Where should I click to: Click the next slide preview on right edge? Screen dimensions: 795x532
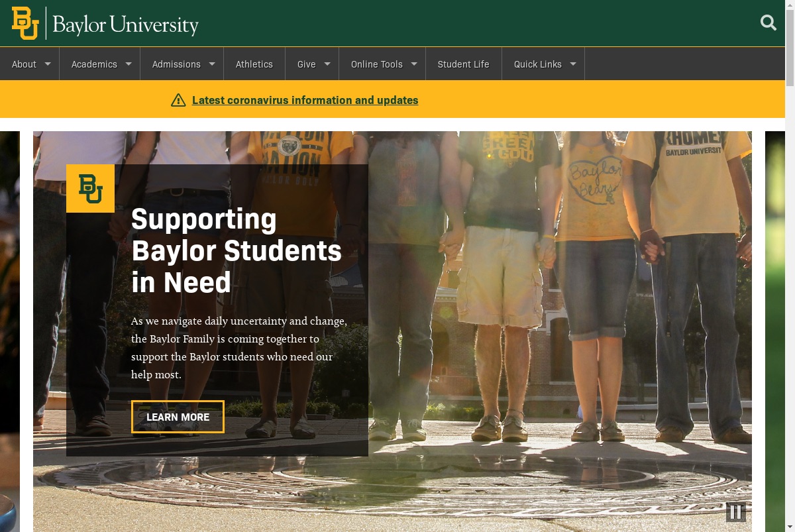(775, 331)
